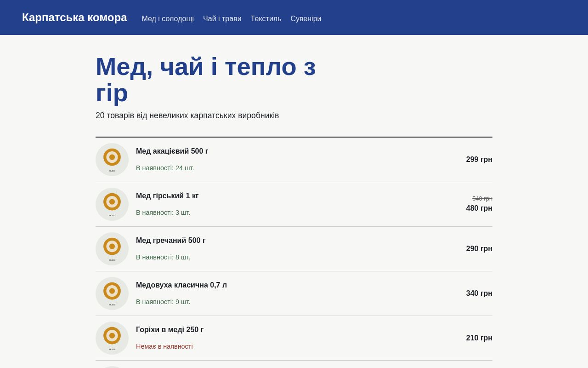Click the stock text В наявності: 9 шт.
The image size is (588, 368).
pyautogui.click(x=163, y=302)
